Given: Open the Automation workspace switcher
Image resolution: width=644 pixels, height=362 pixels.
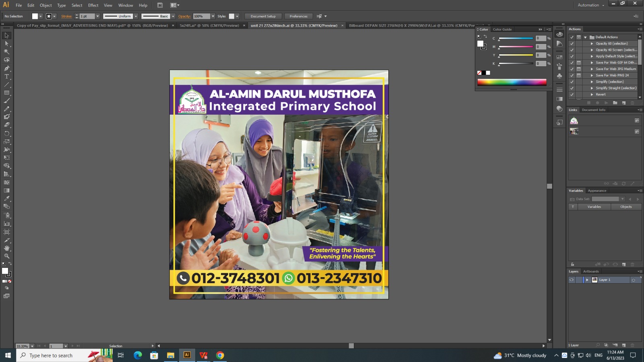Looking at the screenshot, I should point(591,5).
